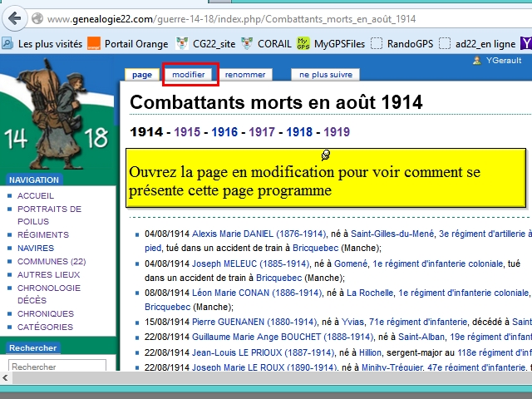Open 1e régiment d'infanterie coloniale link in MELEUC row
This screenshot has height=399, width=532.
pyautogui.click(x=438, y=264)
